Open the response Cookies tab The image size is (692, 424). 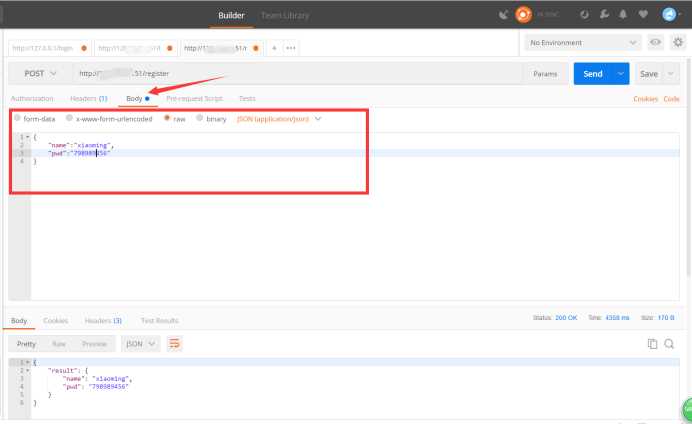56,320
